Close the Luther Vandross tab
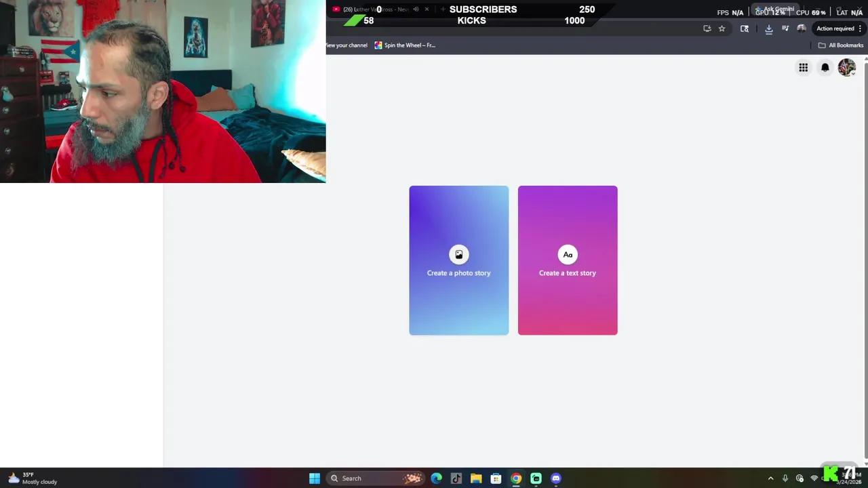 427,9
